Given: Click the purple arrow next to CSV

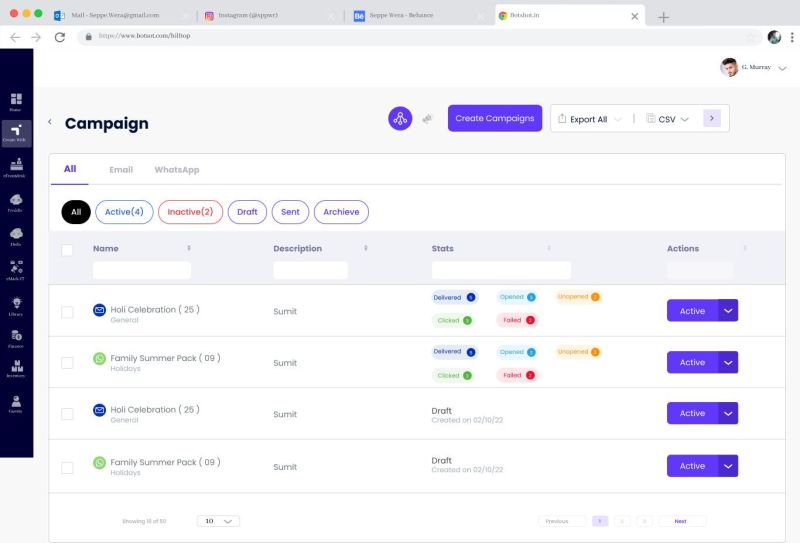Looking at the screenshot, I should pyautogui.click(x=712, y=118).
